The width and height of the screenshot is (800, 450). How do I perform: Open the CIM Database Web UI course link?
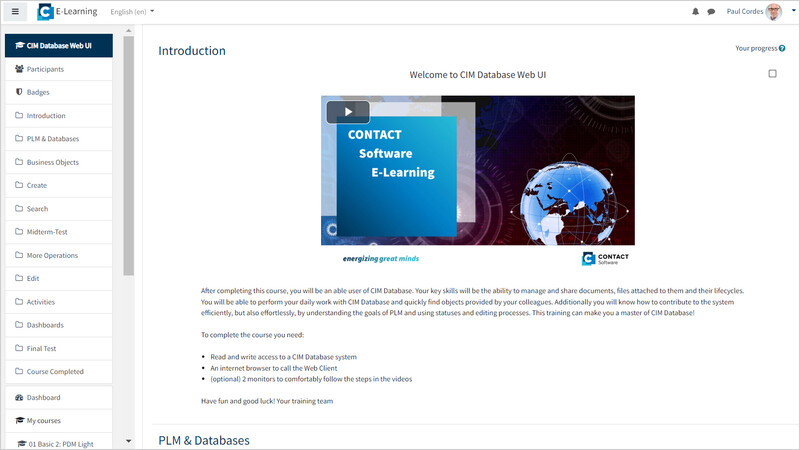pos(59,45)
